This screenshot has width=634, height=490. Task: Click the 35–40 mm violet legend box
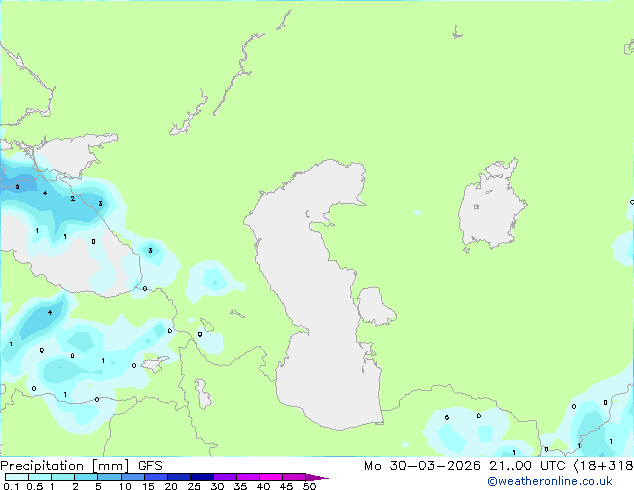pyautogui.click(x=247, y=477)
